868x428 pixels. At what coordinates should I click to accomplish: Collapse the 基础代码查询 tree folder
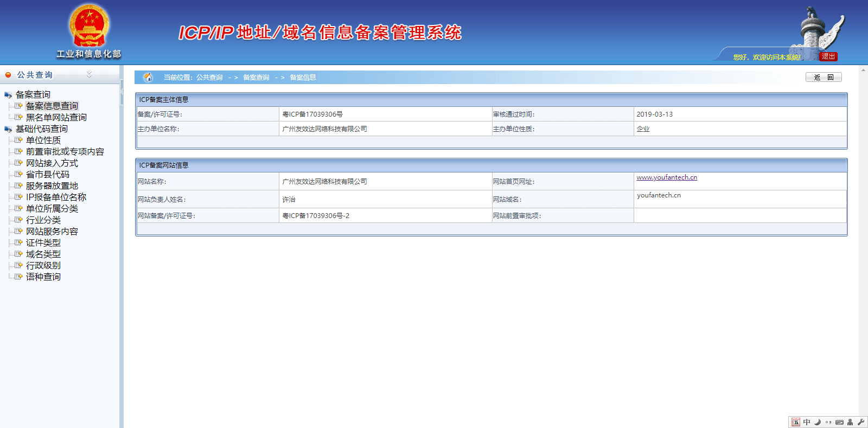click(x=8, y=129)
